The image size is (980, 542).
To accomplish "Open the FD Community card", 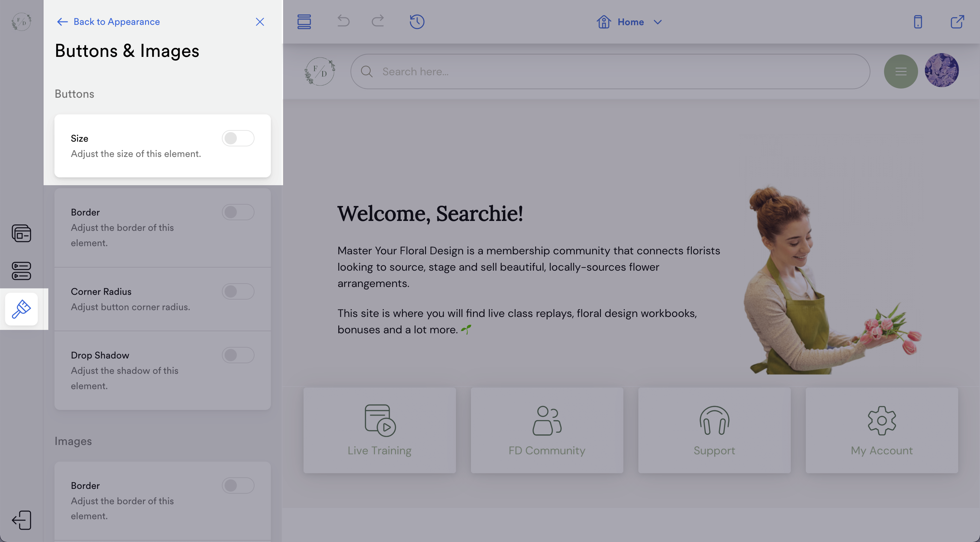I will pyautogui.click(x=547, y=430).
